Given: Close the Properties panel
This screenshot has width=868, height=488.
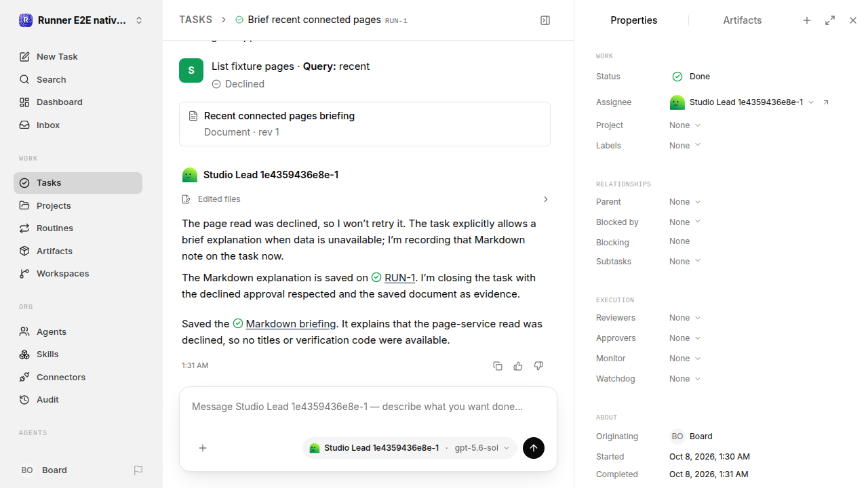Looking at the screenshot, I should [x=853, y=20].
